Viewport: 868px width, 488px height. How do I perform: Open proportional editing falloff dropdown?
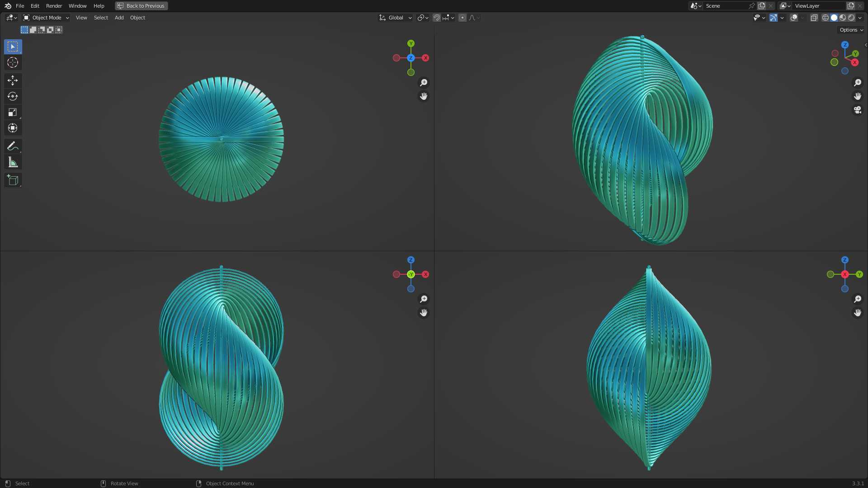click(474, 18)
